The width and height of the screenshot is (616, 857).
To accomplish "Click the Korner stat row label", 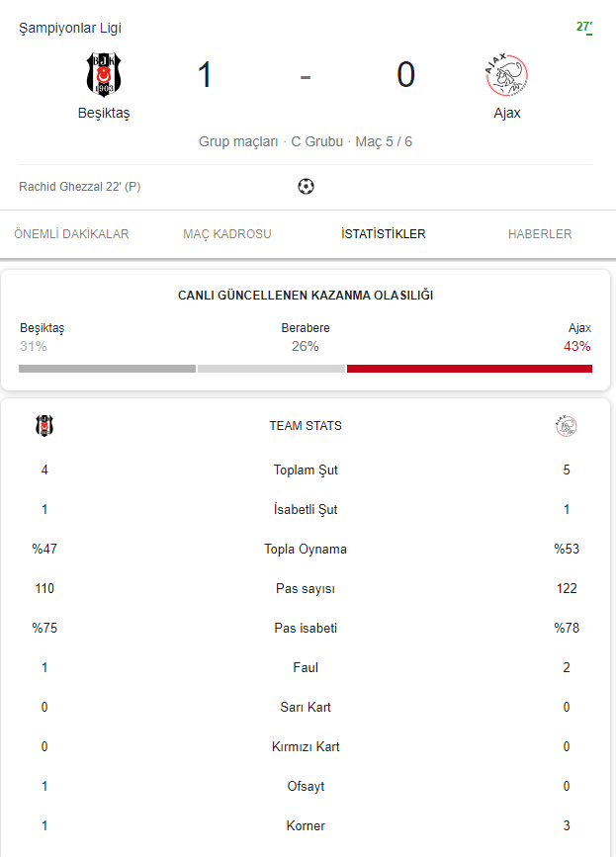I will click(306, 826).
